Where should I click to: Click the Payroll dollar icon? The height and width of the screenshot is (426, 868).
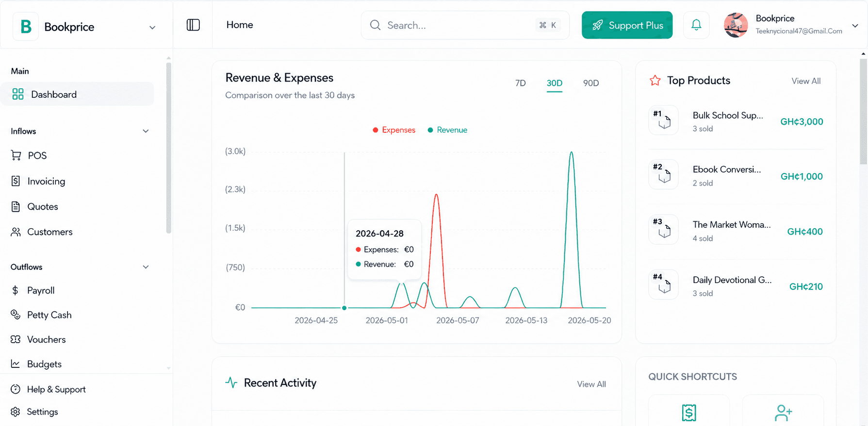[15, 290]
